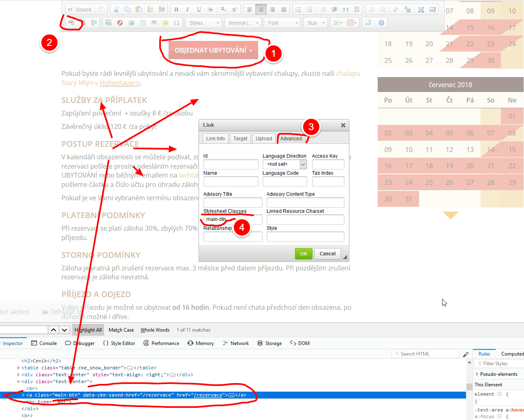Click the Flash insert icon

120,23
